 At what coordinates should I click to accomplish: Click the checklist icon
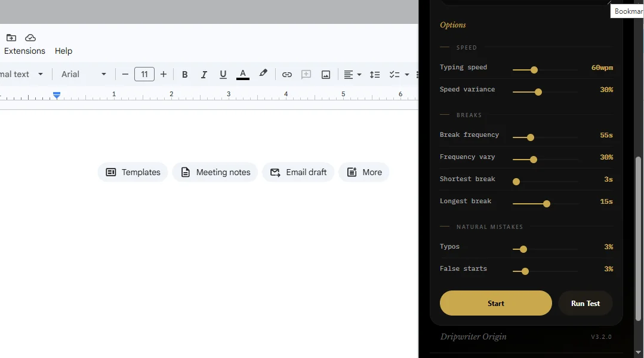pos(395,75)
